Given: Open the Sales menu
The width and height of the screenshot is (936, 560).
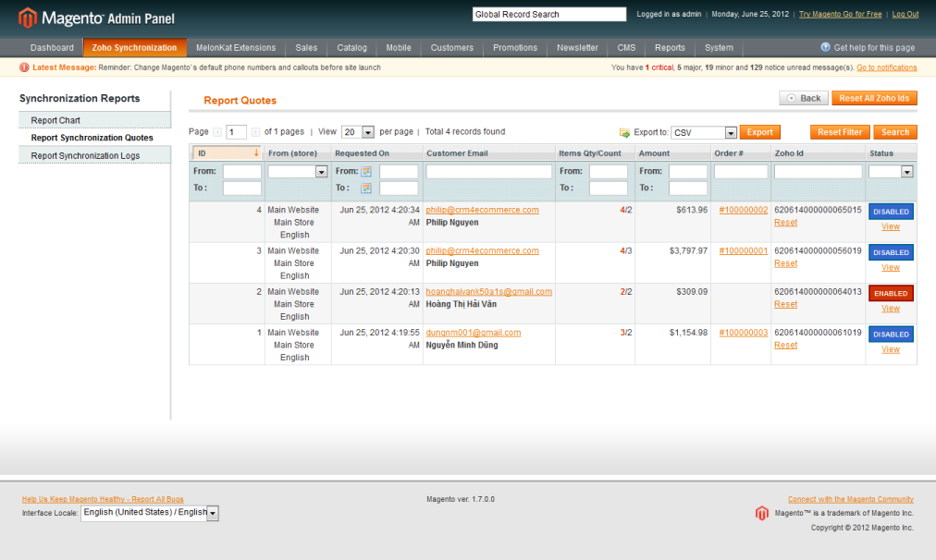Looking at the screenshot, I should point(306,48).
